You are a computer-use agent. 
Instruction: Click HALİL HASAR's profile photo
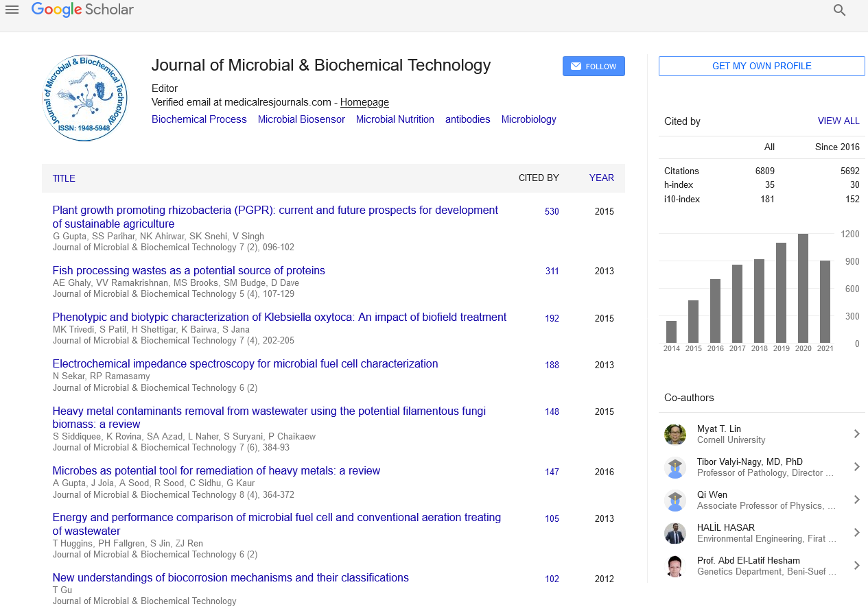[675, 533]
